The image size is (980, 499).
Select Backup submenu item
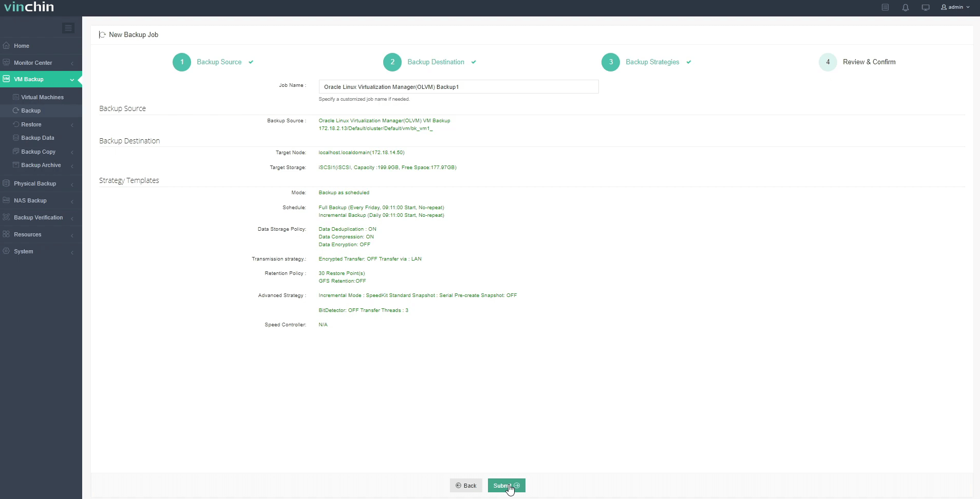[41, 110]
